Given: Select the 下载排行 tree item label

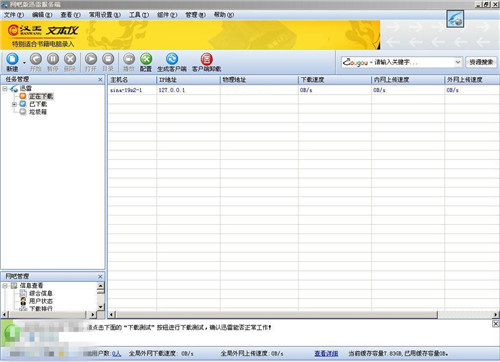Looking at the screenshot, I should tap(41, 309).
